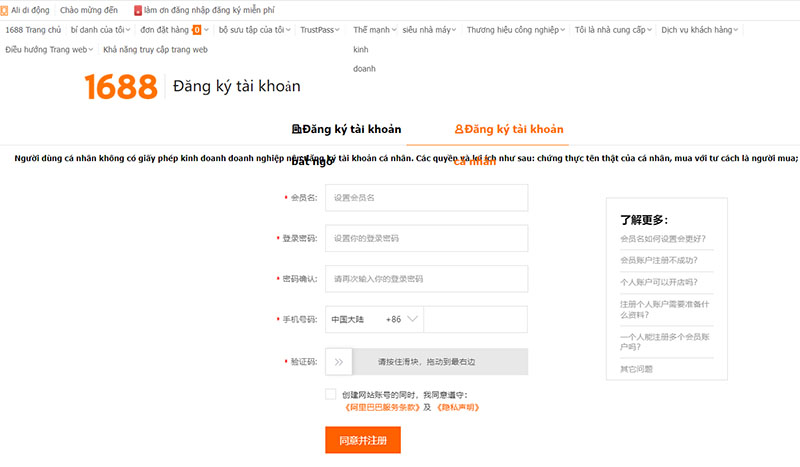The height and width of the screenshot is (467, 800).
Task: Focus the 密码确认 confirm password field
Action: click(427, 279)
